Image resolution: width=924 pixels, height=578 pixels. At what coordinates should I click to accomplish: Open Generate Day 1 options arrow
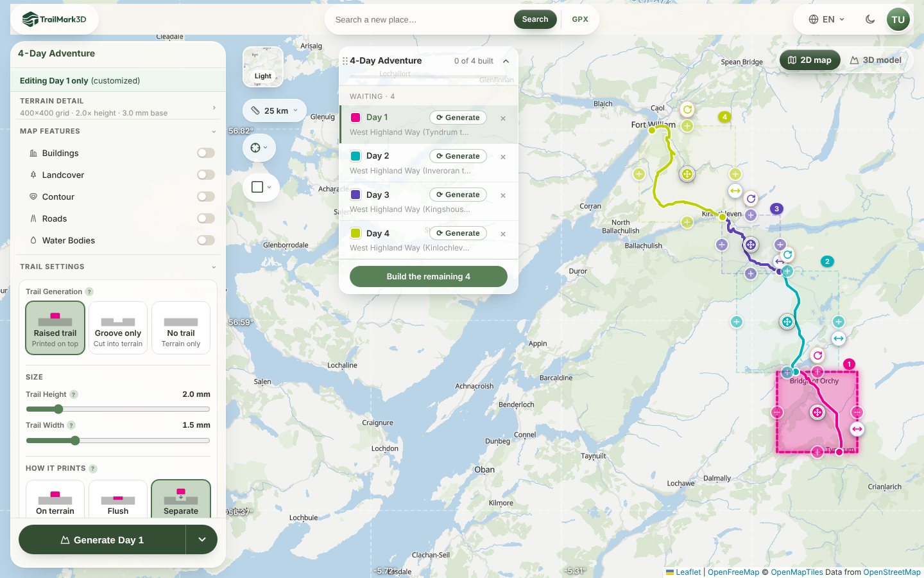pos(202,539)
